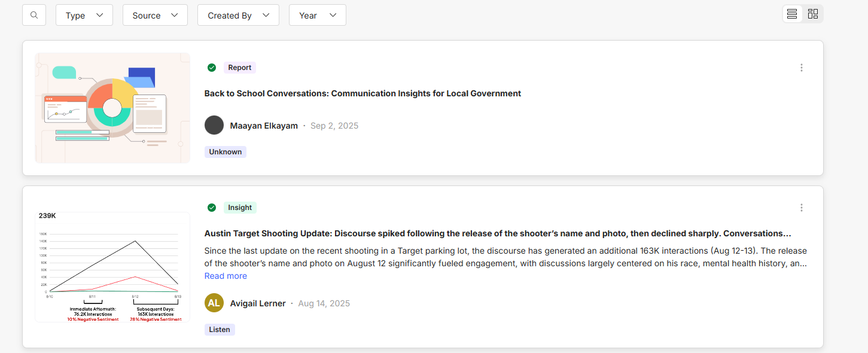
Task: Open Back to School Conversations report title
Action: [363, 93]
